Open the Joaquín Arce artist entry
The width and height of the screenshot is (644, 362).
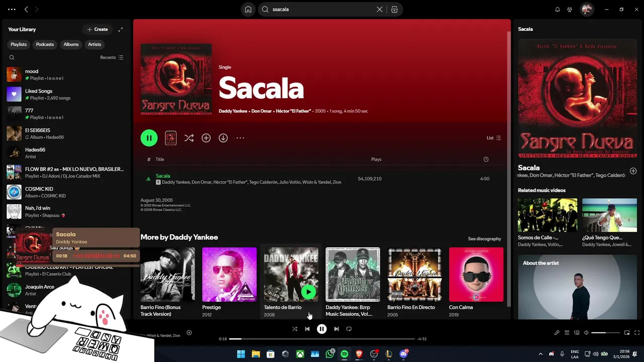pos(66,290)
